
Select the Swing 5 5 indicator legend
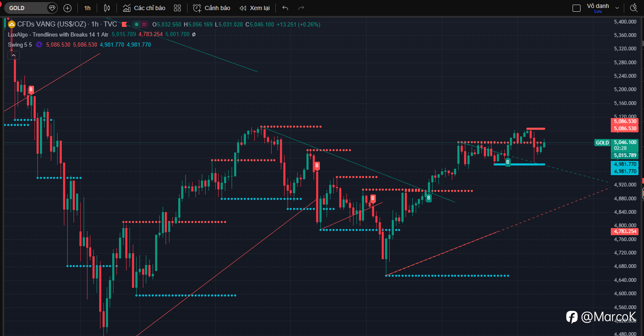click(20, 45)
